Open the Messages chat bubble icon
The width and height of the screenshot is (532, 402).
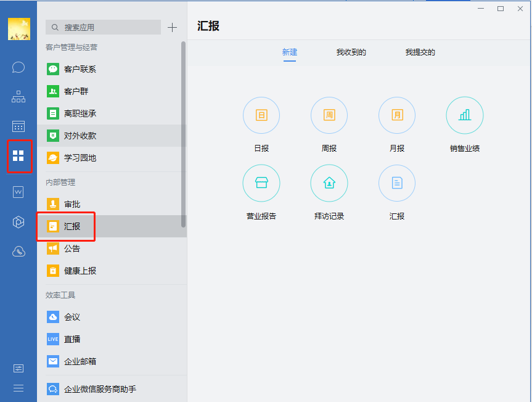[18, 67]
